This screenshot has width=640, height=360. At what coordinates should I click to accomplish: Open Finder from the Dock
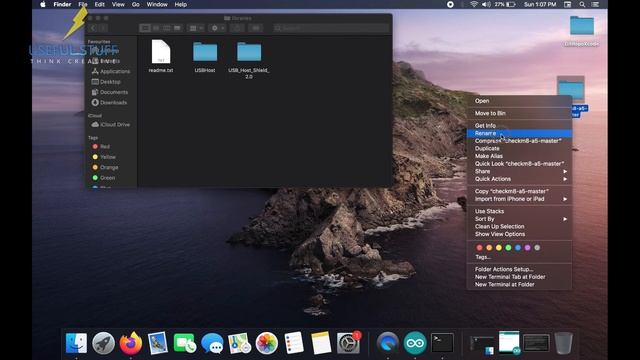click(76, 343)
